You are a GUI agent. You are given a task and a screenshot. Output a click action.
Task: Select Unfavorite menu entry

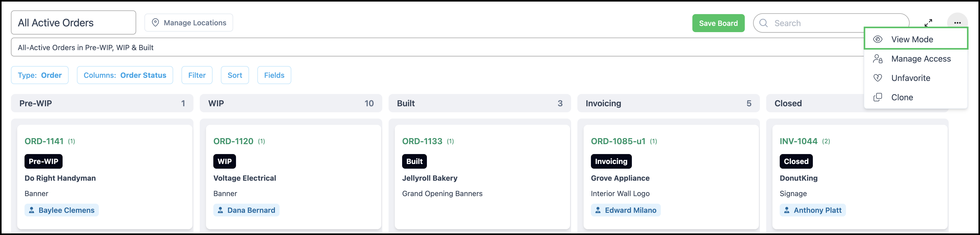(x=916, y=78)
